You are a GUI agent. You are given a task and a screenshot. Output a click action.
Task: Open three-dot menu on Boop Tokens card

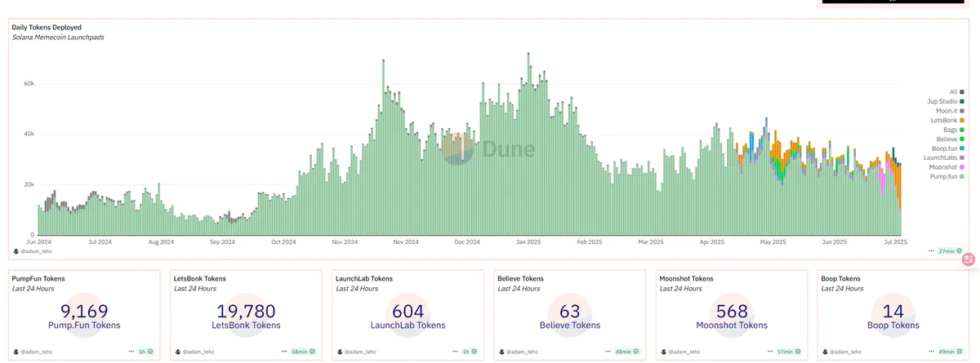932,351
